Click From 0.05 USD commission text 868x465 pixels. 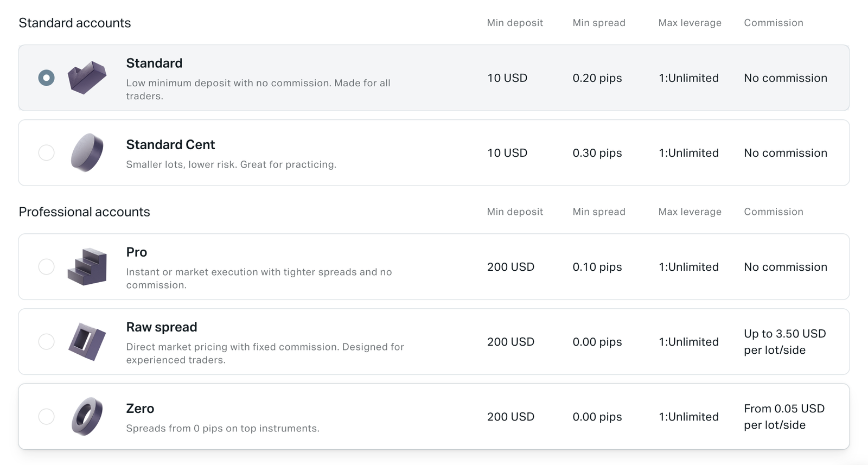784,416
